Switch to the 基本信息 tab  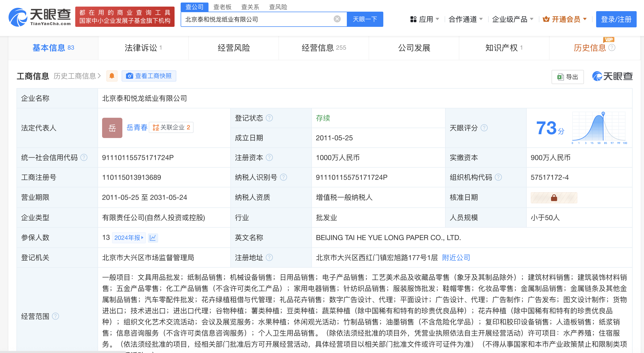point(53,48)
